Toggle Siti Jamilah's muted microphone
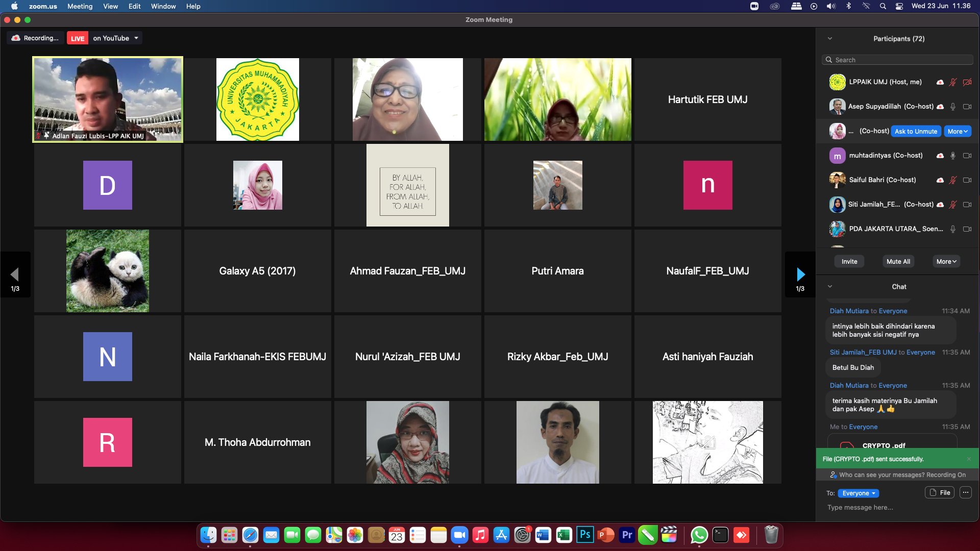 click(953, 205)
